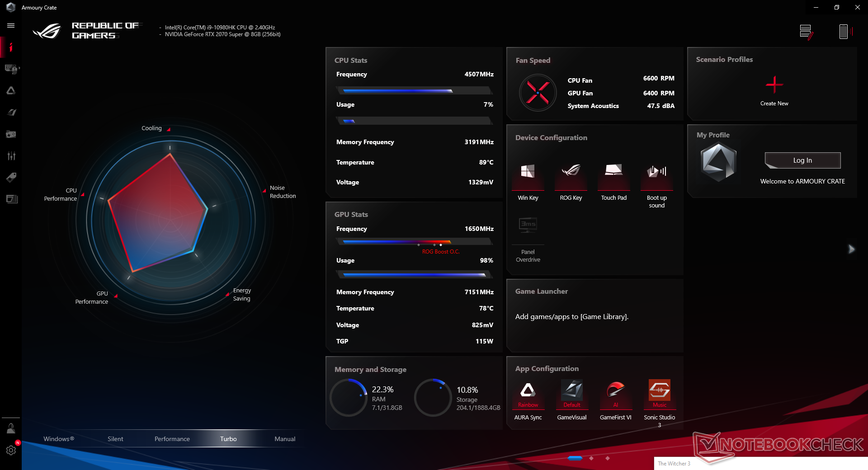
Task: Open the Home dashboard in the sidebar
Action: [x=11, y=47]
